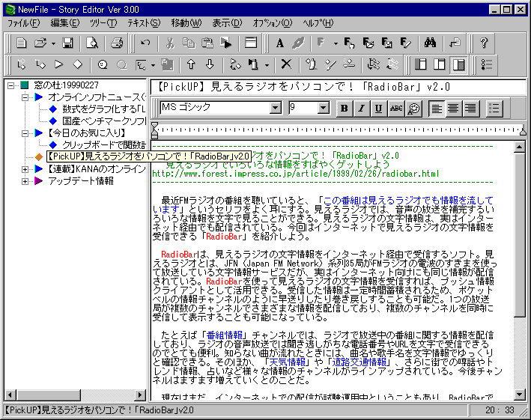Select the 国産ベンチマークソフト tree item
This screenshot has width=531, height=420.
pyautogui.click(x=103, y=121)
